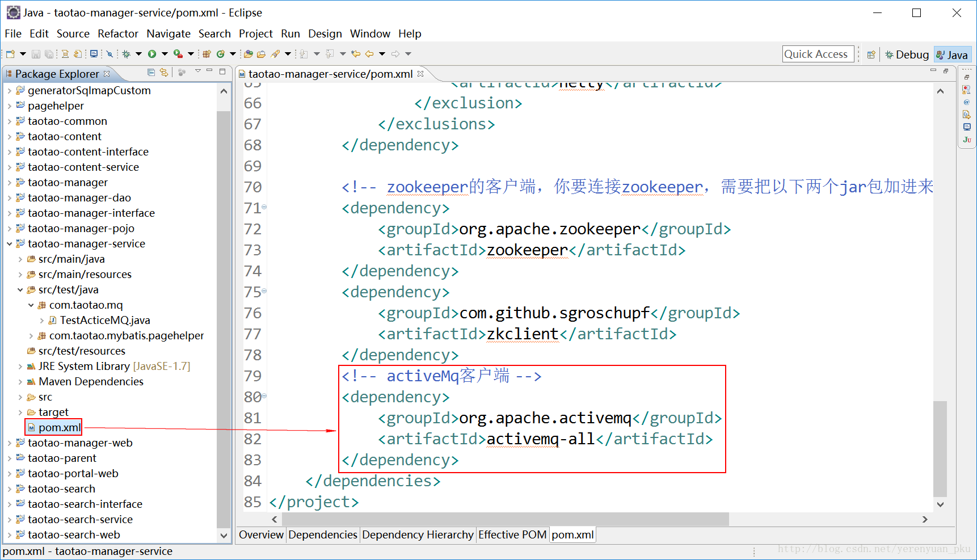977x560 pixels.
Task: Expand the target folder node
Action: [x=20, y=412]
